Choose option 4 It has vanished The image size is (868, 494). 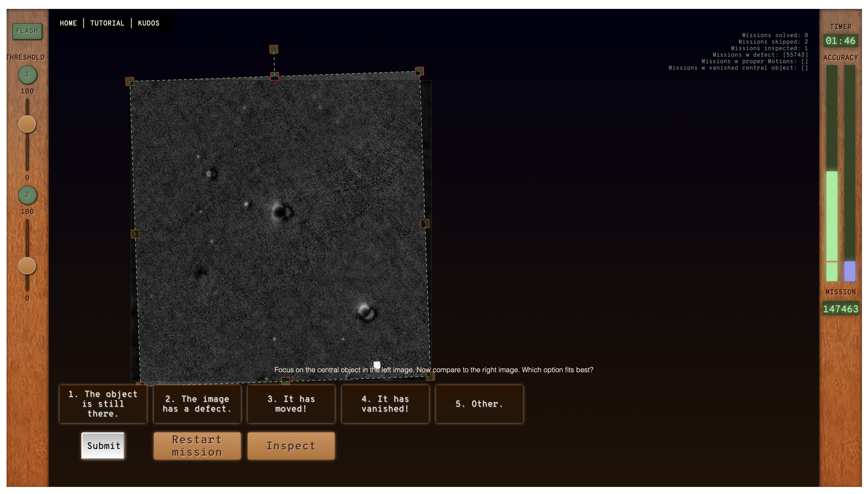385,404
